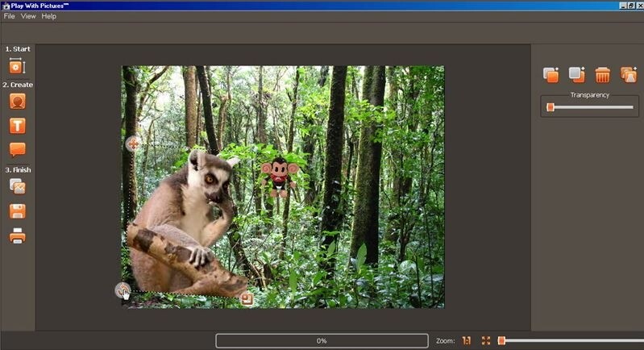Select the cartoon monkey object
Screen dimensions: 644x350
pos(280,177)
